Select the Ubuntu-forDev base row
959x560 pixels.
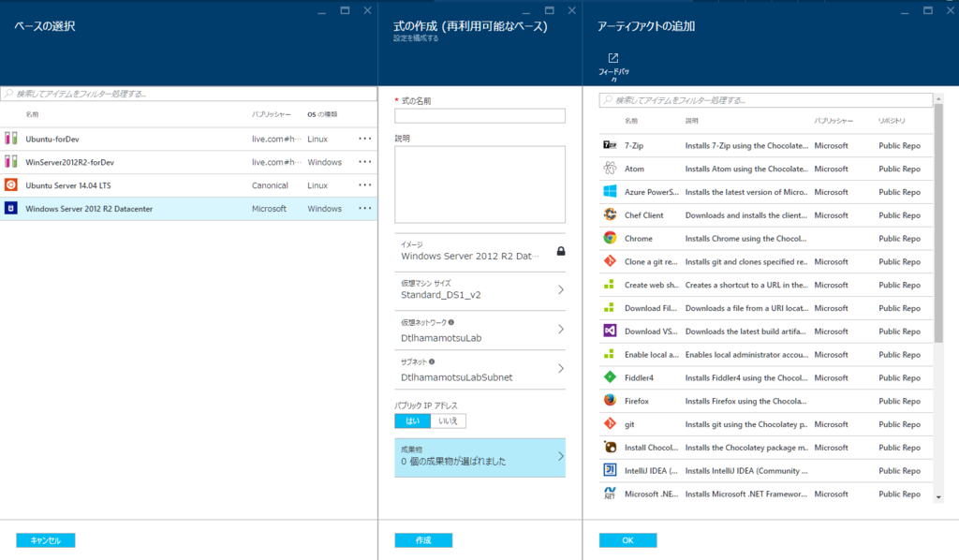click(188, 139)
